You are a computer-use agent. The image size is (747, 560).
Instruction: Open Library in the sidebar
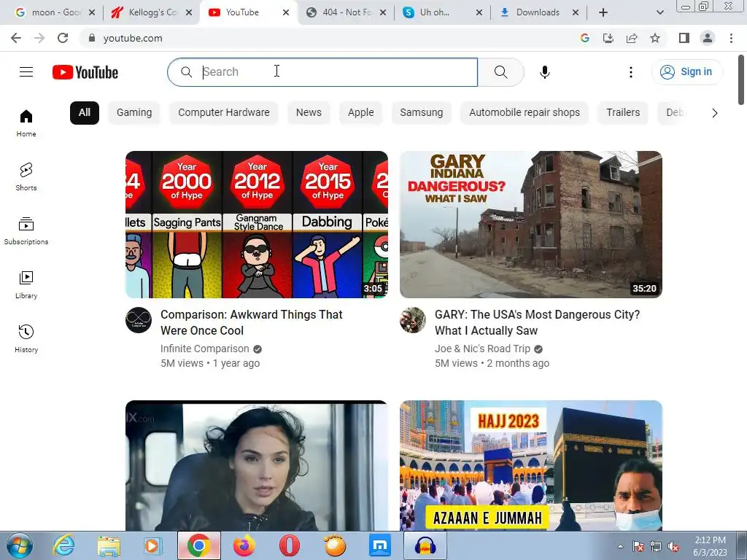pyautogui.click(x=26, y=285)
